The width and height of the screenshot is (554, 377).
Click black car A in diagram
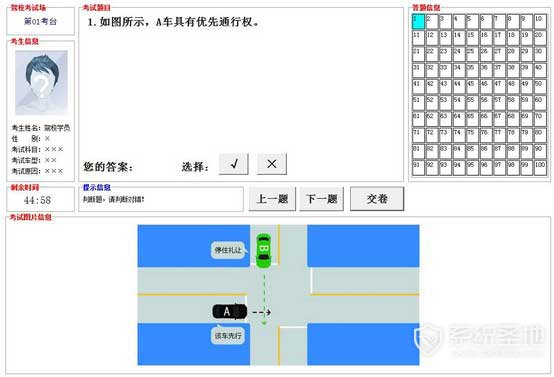click(x=230, y=312)
